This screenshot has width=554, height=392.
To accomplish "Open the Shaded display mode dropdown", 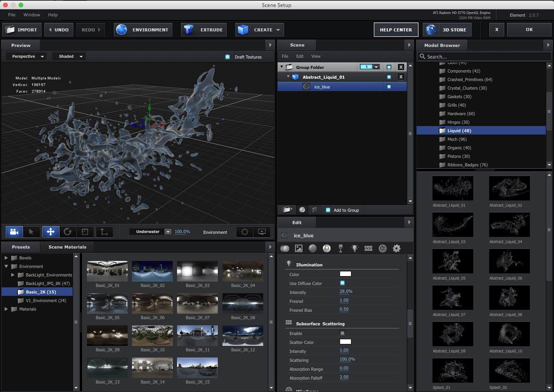I will click(x=69, y=57).
